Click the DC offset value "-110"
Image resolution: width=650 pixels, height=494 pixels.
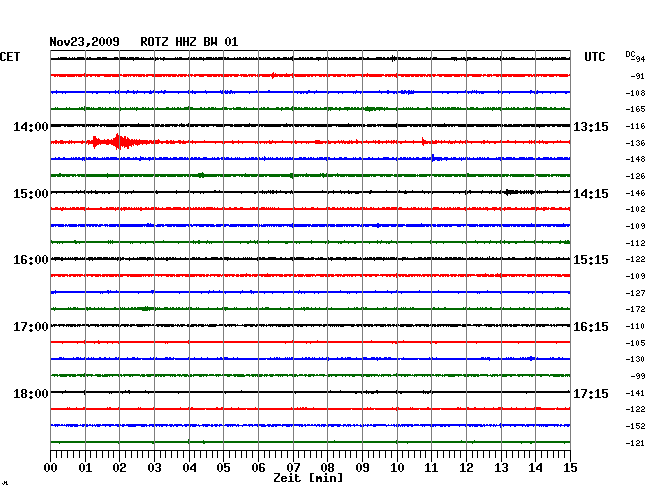(x=635, y=326)
